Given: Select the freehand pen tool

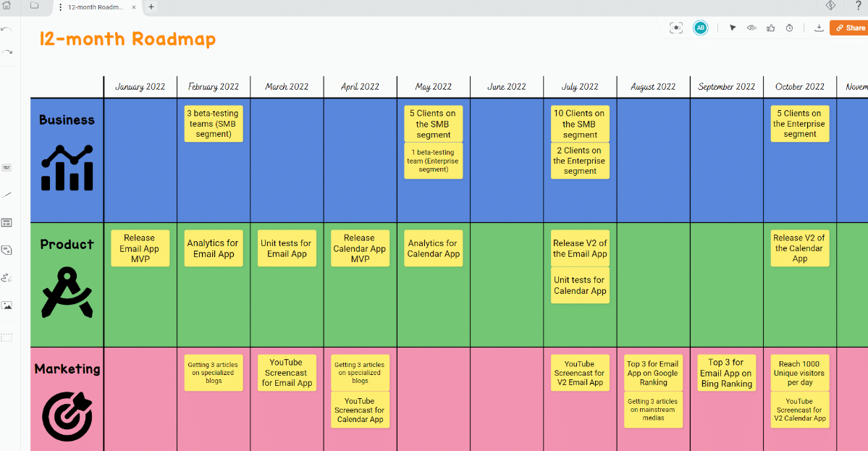Looking at the screenshot, I should (7, 277).
